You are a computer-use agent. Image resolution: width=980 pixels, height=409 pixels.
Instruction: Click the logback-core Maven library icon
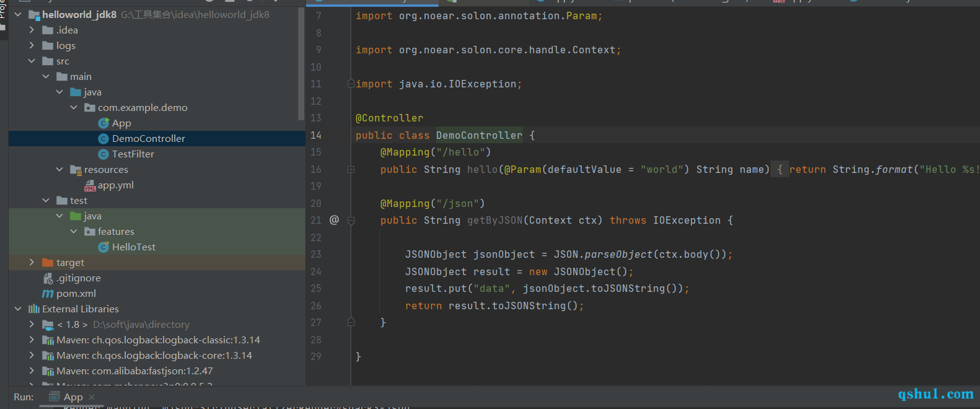(x=48, y=356)
